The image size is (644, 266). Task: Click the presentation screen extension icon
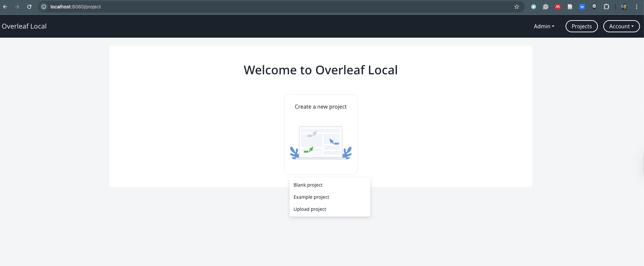[x=594, y=7]
